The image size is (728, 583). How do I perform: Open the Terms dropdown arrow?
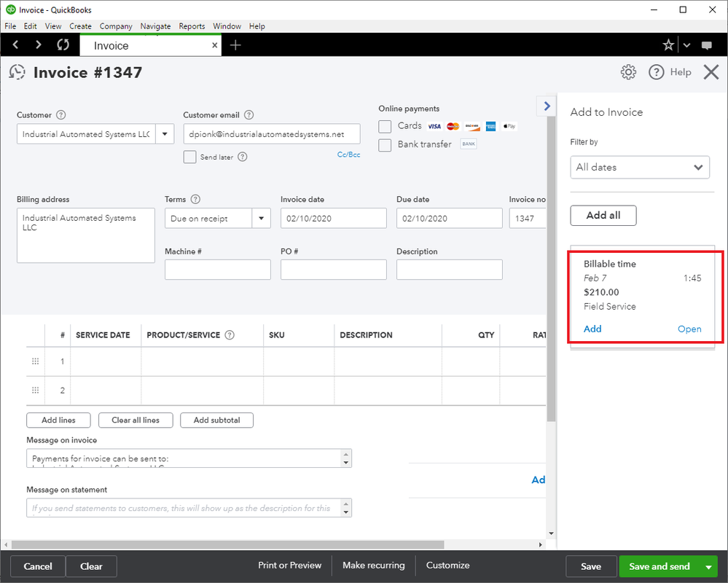pyautogui.click(x=262, y=218)
